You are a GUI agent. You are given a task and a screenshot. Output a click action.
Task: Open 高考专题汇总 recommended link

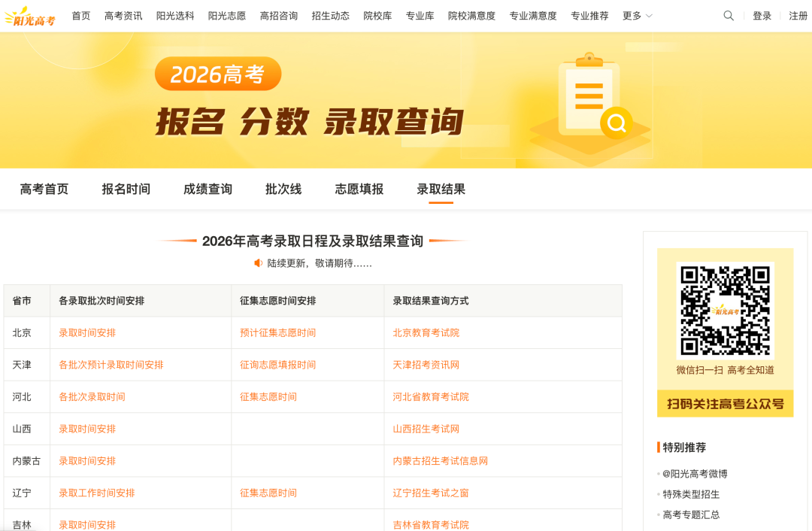(x=691, y=515)
